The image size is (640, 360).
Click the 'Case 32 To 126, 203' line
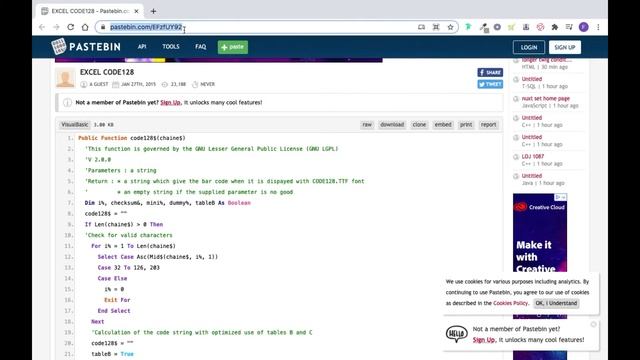(x=129, y=268)
